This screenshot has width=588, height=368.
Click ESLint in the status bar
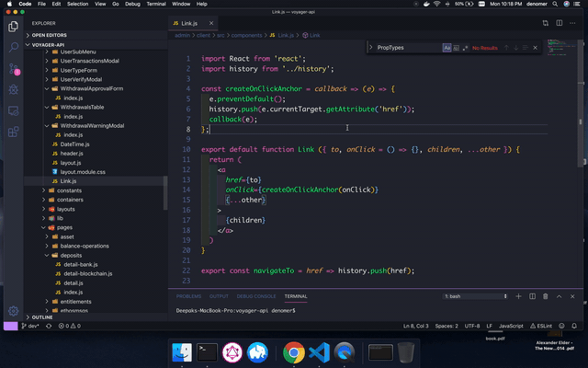(x=543, y=326)
